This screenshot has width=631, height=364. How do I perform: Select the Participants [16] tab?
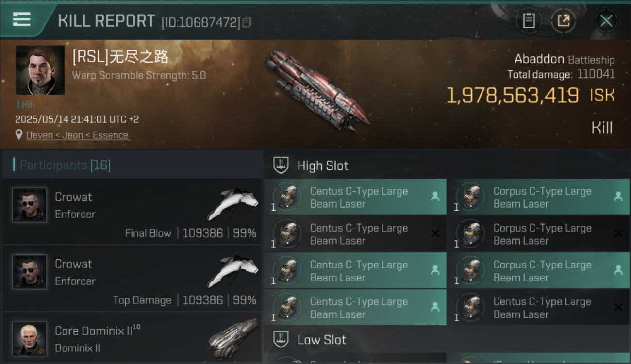point(65,165)
